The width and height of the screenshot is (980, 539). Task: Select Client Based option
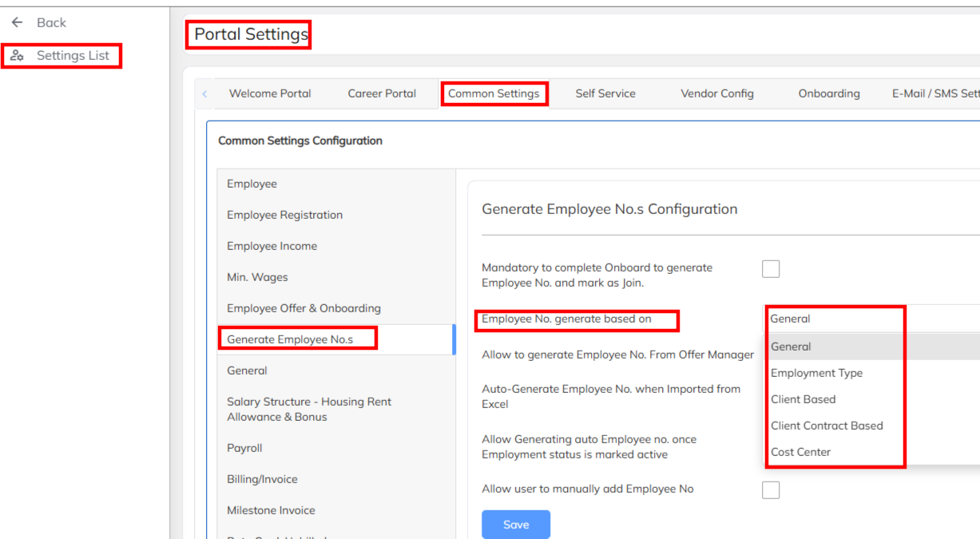[803, 399]
